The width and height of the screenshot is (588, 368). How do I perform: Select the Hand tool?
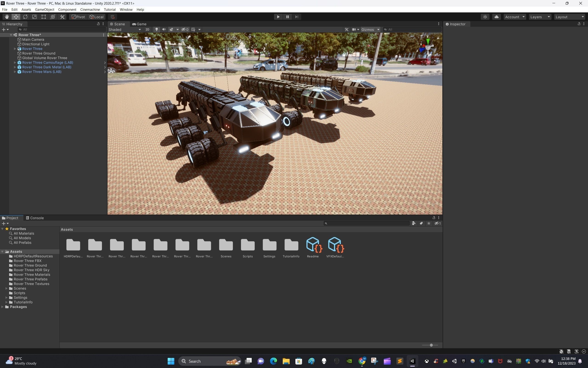pos(7,17)
